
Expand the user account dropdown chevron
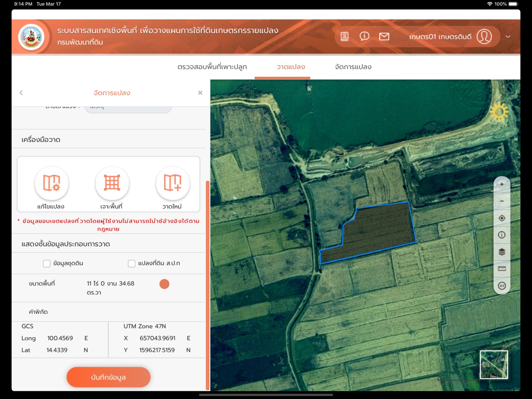point(508,36)
